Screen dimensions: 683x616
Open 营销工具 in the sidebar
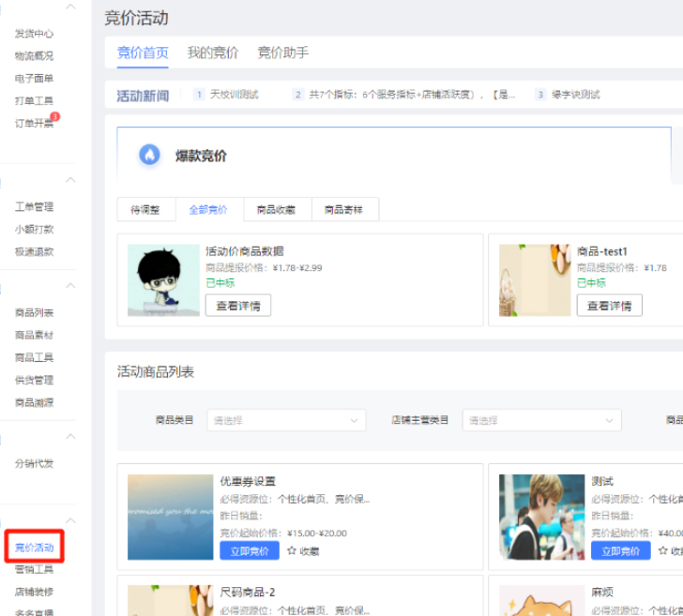[x=35, y=569]
